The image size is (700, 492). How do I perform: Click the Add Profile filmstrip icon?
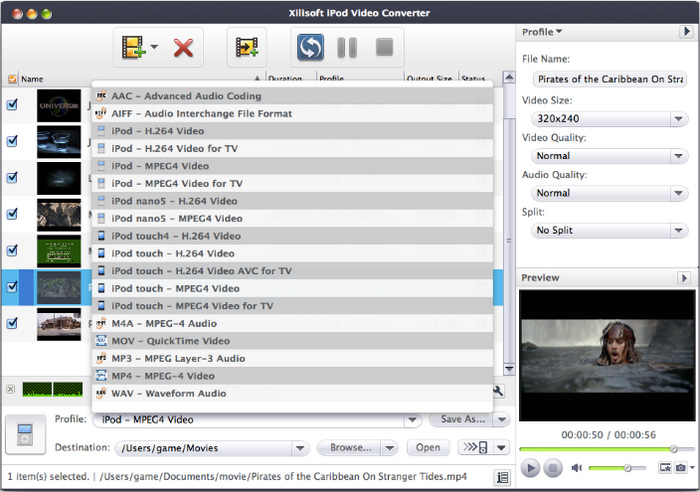[247, 47]
